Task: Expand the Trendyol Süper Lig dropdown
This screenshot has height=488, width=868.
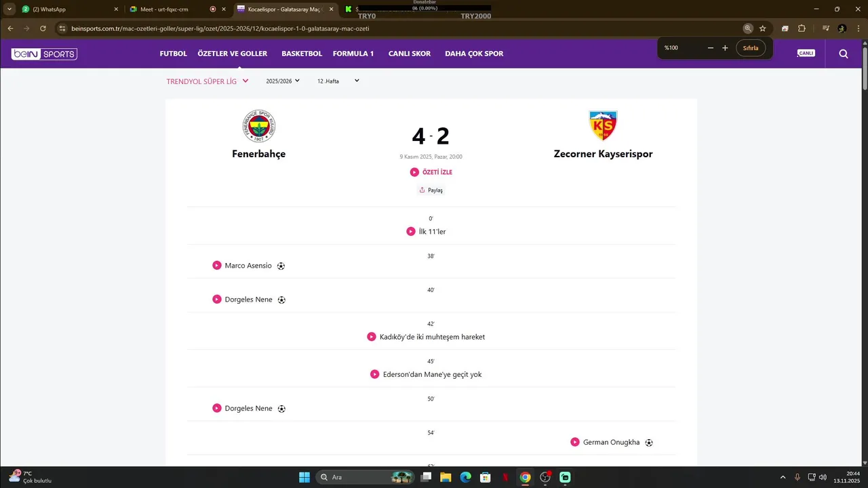Action: click(208, 81)
